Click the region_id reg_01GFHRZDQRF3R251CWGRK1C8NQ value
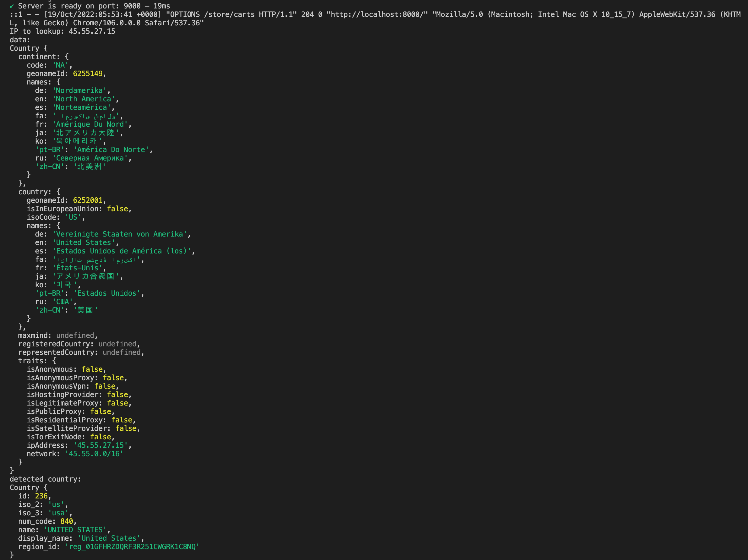Screen dimensions: 748x560 point(132,547)
